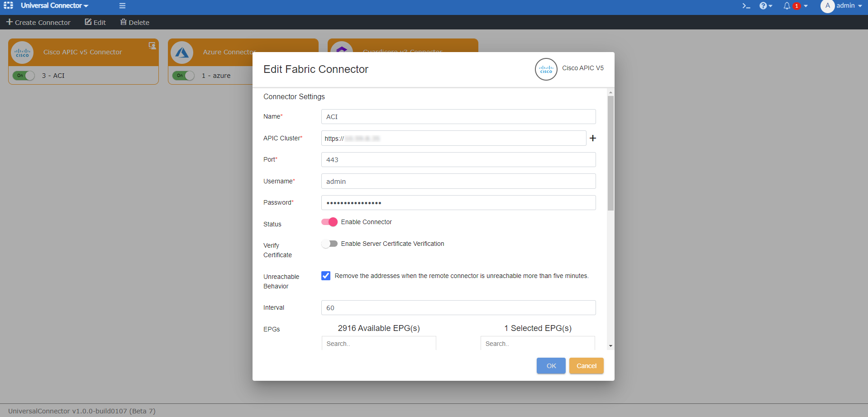The image size is (868, 417).
Task: Click the Cisco APIC V5 icon in dialog header
Action: point(546,69)
